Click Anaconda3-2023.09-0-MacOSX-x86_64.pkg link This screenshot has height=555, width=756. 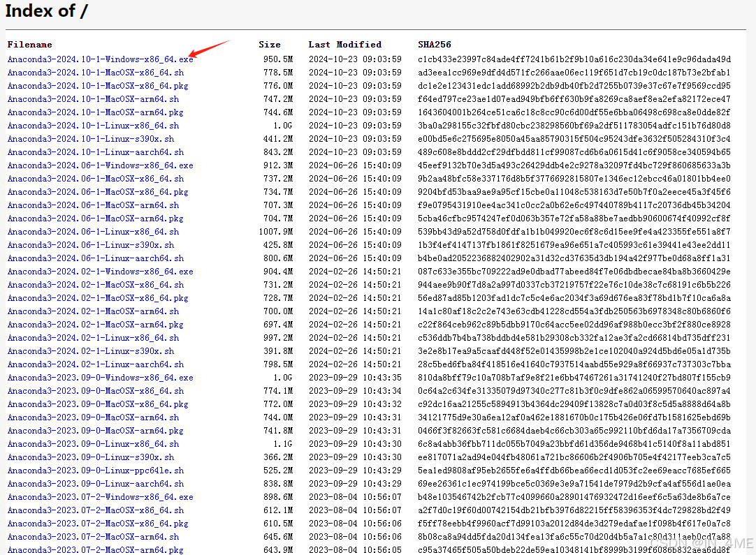click(x=98, y=404)
